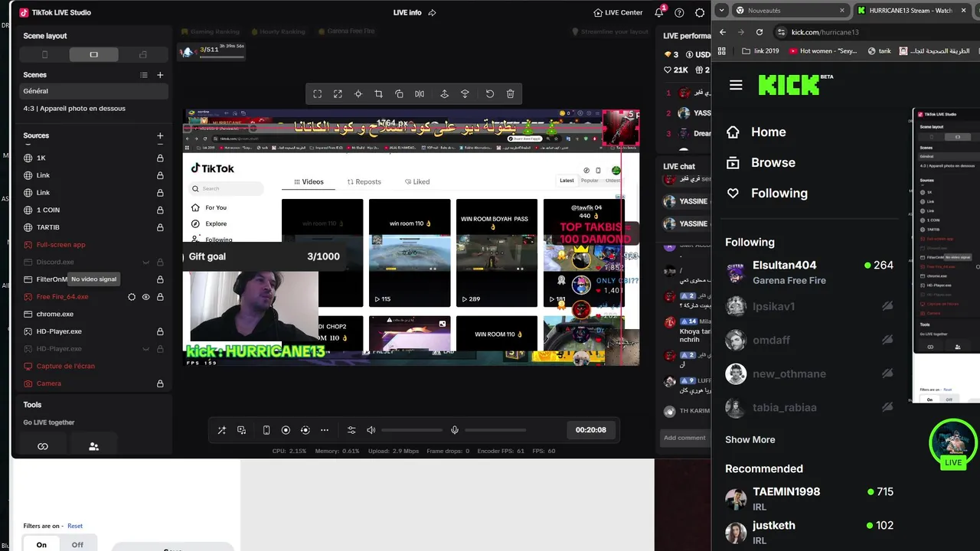The width and height of the screenshot is (980, 551).
Task: Click the image overlay icon in bottom bar
Action: tap(241, 430)
